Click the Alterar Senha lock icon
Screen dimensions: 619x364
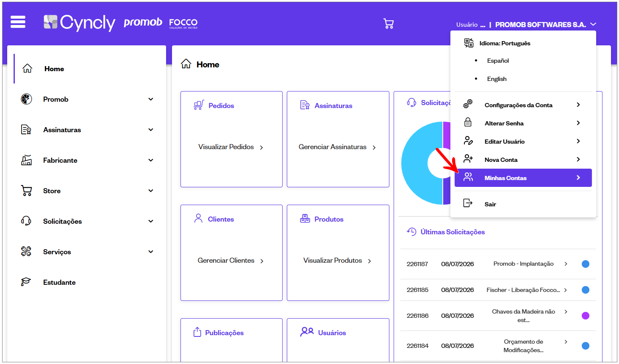point(468,122)
